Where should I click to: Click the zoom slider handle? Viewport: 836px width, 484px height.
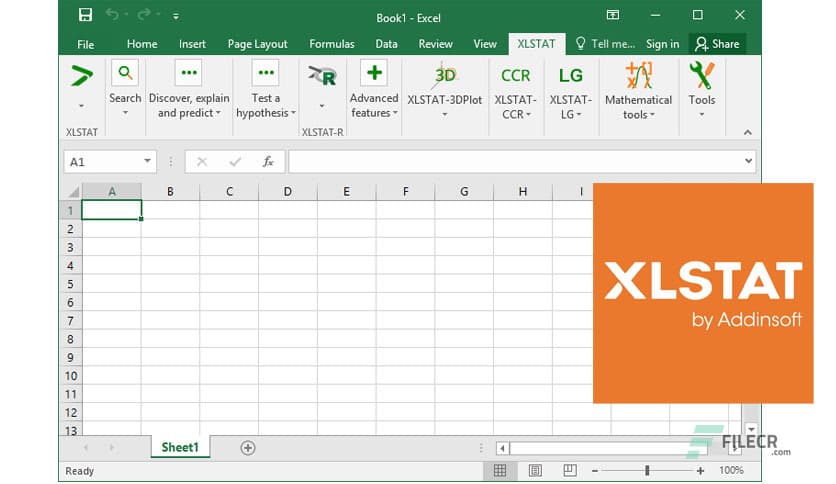(x=647, y=470)
